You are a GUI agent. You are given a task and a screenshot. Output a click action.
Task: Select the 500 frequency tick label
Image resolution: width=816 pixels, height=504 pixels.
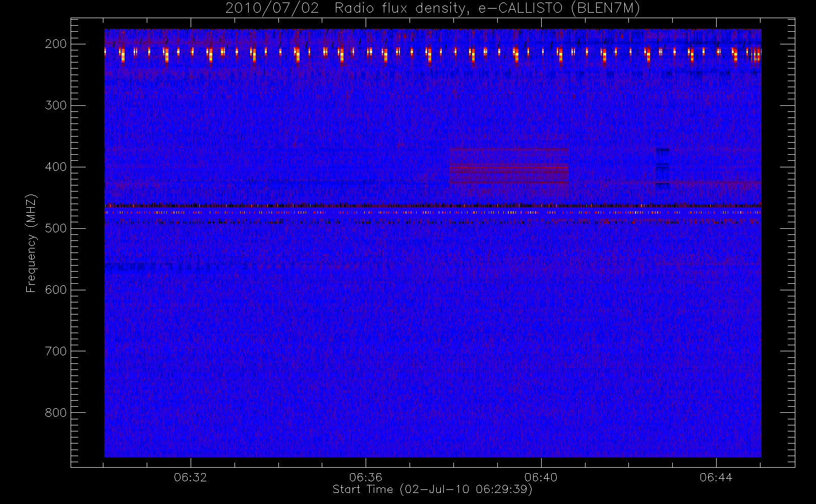pyautogui.click(x=56, y=228)
